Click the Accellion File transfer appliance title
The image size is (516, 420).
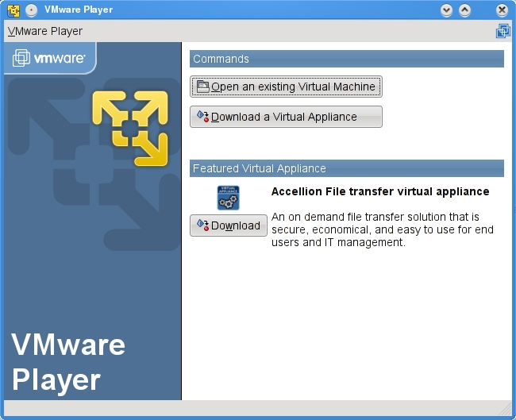380,191
